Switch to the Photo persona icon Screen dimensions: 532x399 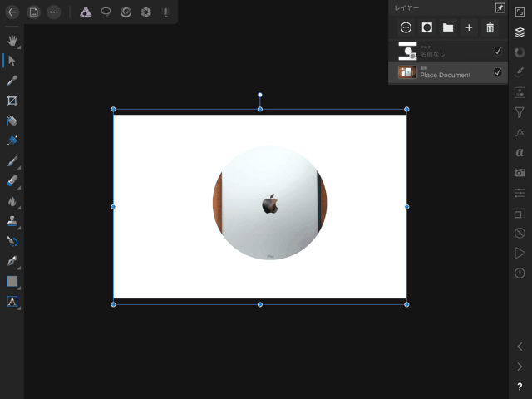point(86,12)
